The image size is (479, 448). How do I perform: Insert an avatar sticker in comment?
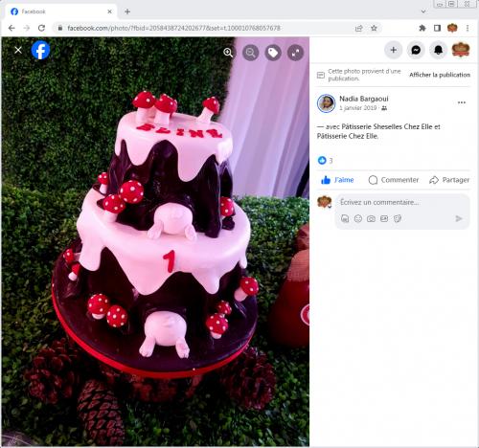345,218
